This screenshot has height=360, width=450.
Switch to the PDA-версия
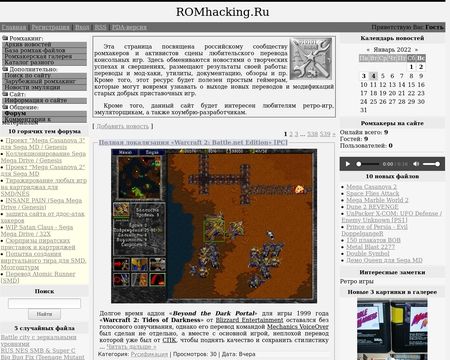[129, 27]
